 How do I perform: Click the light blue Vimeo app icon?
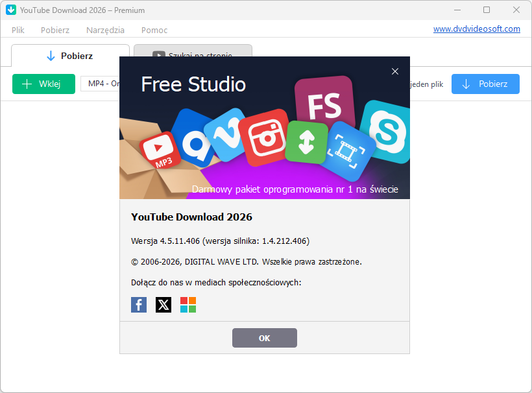click(x=224, y=134)
